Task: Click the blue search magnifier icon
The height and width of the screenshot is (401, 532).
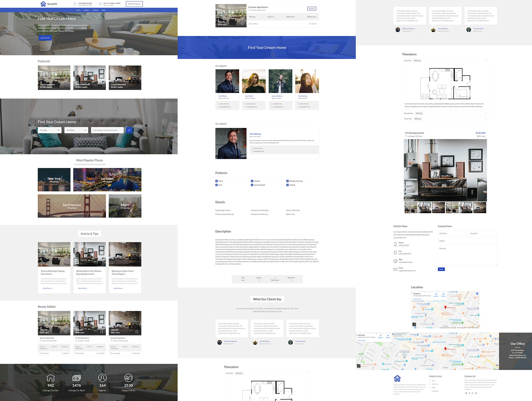Action: click(129, 130)
